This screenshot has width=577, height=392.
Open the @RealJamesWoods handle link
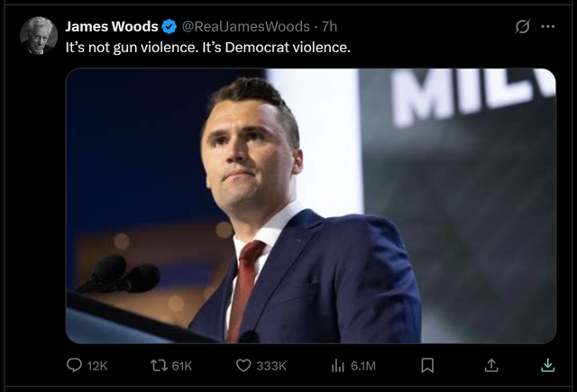(246, 26)
